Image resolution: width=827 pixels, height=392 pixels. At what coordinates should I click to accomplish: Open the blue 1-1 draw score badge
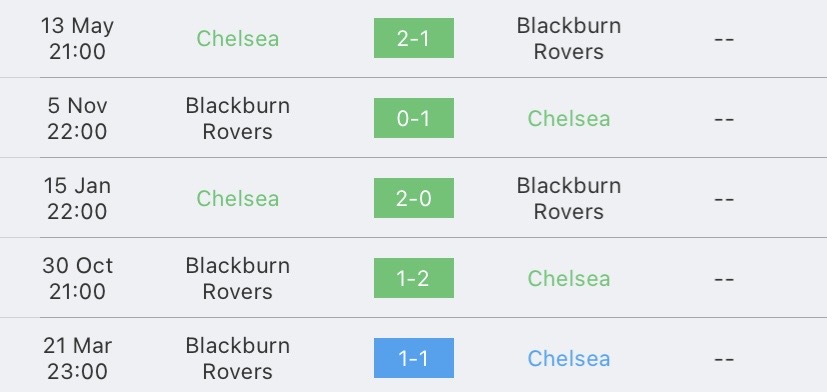point(414,358)
